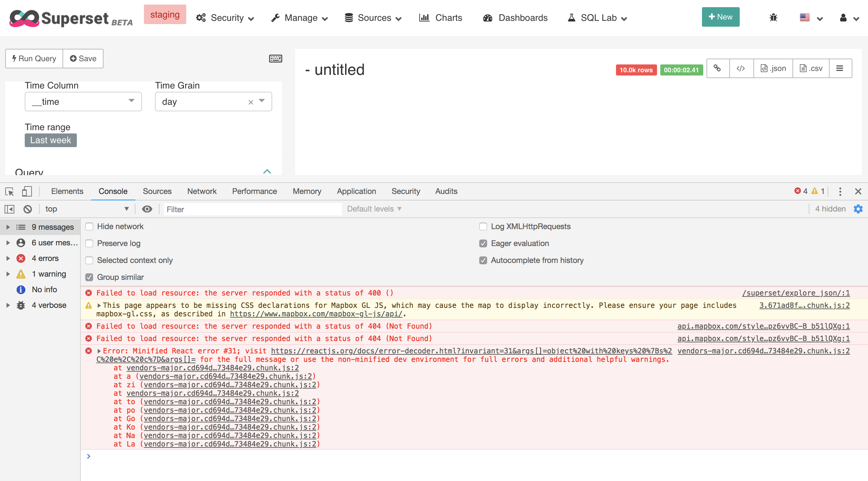Export results using the .csv icon
The image size is (868, 481).
pos(811,68)
